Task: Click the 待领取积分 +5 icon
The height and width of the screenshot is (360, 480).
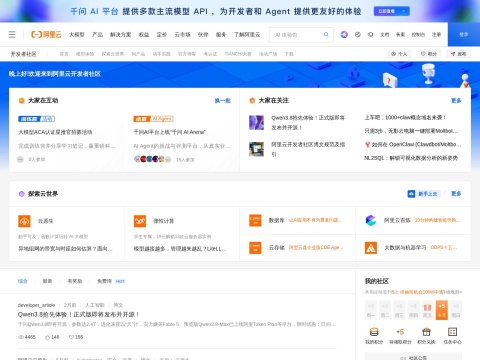Action: tap(400, 332)
